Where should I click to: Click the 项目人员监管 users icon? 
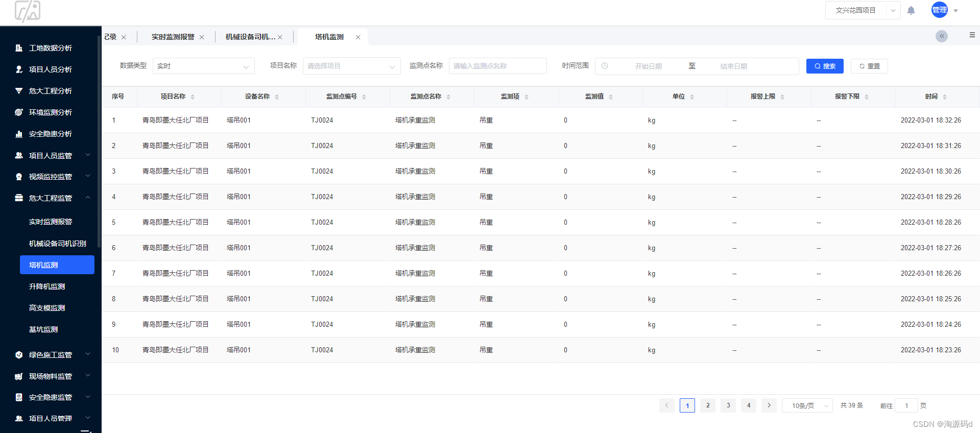19,155
